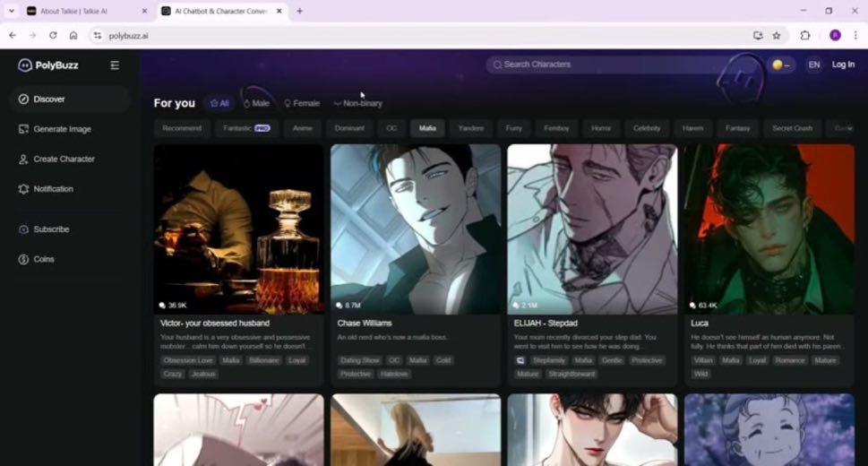This screenshot has height=466, width=868.
Task: Open the Victor character card image
Action: 238,229
